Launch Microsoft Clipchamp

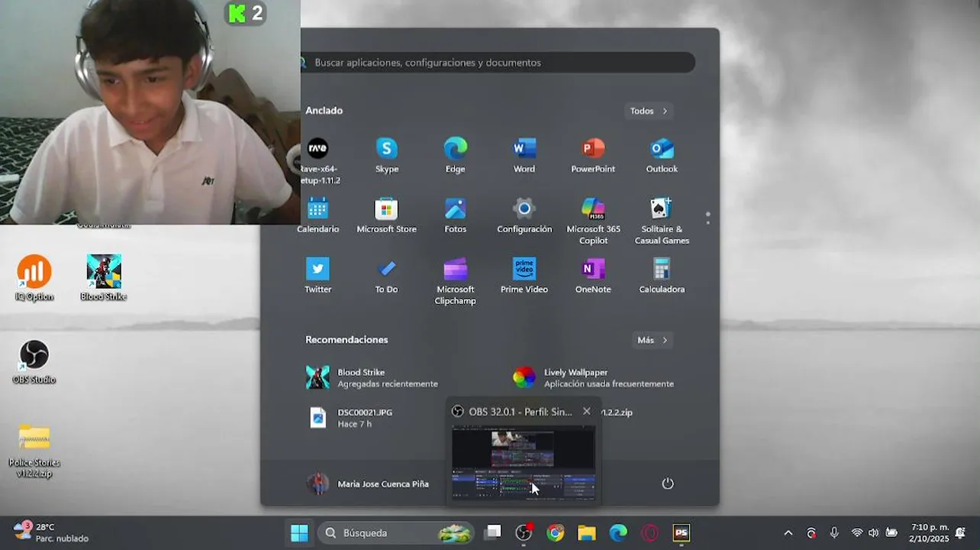click(456, 281)
